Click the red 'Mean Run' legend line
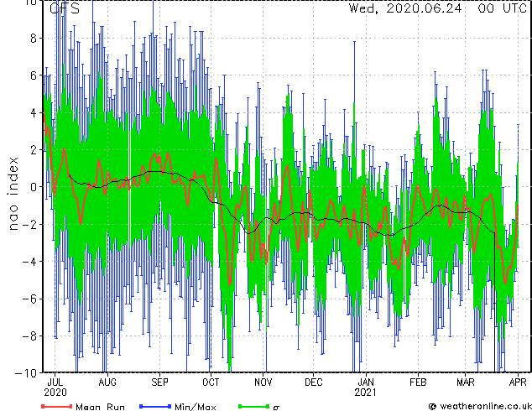 pyautogui.click(x=57, y=406)
